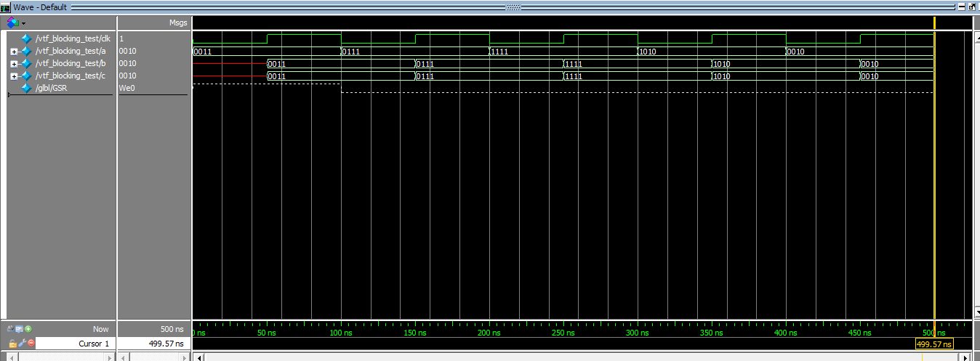The width and height of the screenshot is (980, 361).
Task: Select signal name /vtf_blocking_test/a
Action: tap(71, 52)
